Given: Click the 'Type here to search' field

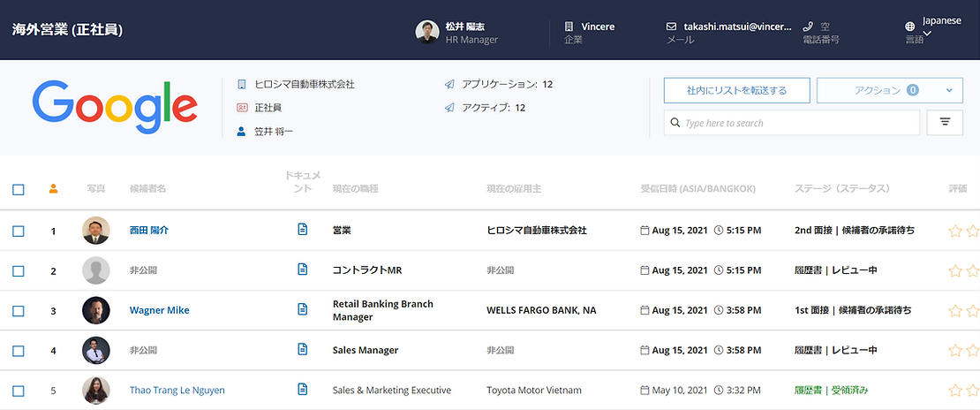Looking at the screenshot, I should tap(790, 123).
